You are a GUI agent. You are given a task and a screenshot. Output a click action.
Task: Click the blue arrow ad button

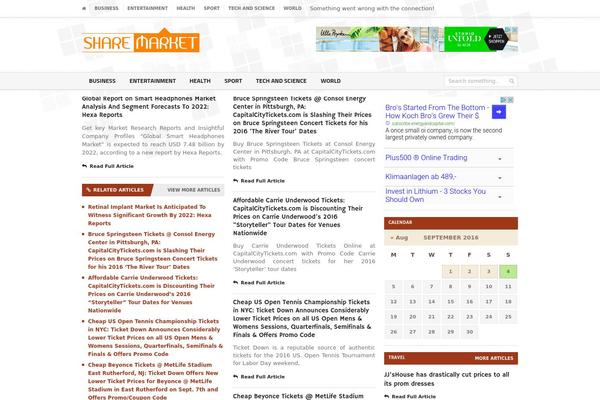point(499,112)
